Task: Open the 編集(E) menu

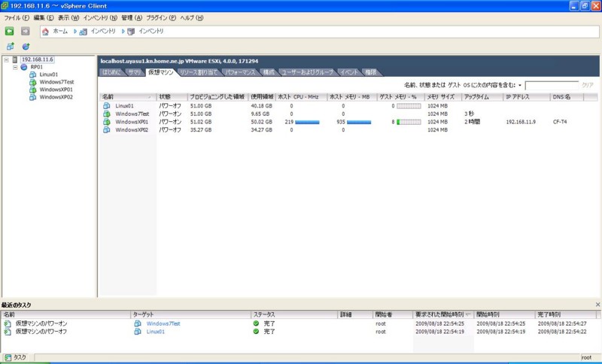Action: [44, 18]
